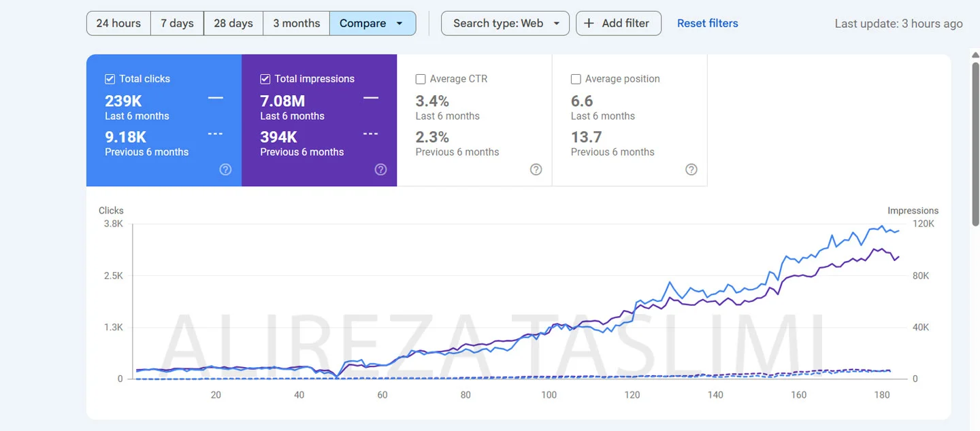Click scrollbar up arrow at right edge
The height and width of the screenshot is (431, 980).
(975, 56)
